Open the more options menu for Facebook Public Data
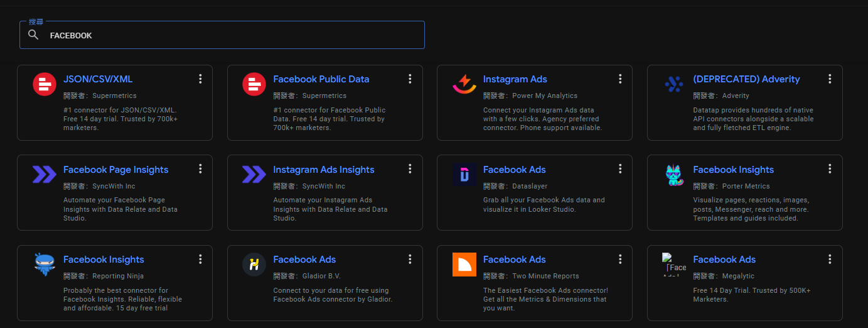The height and width of the screenshot is (328, 868). coord(410,79)
